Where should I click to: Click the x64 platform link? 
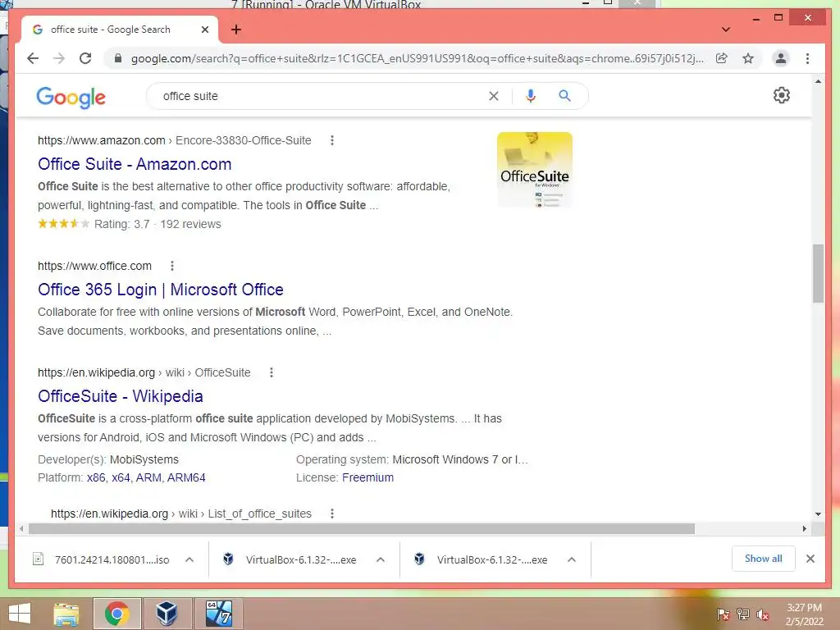(121, 477)
